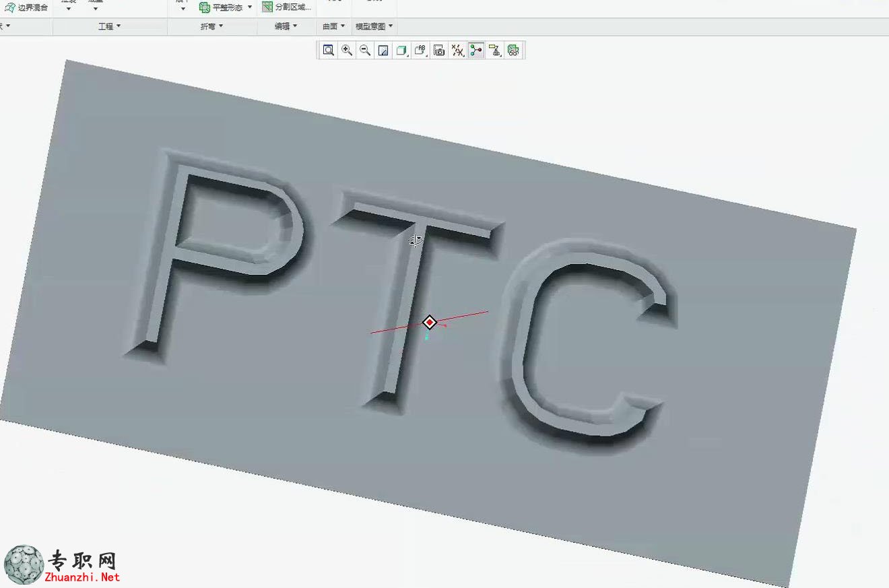Click the view manager camera icon

[439, 51]
